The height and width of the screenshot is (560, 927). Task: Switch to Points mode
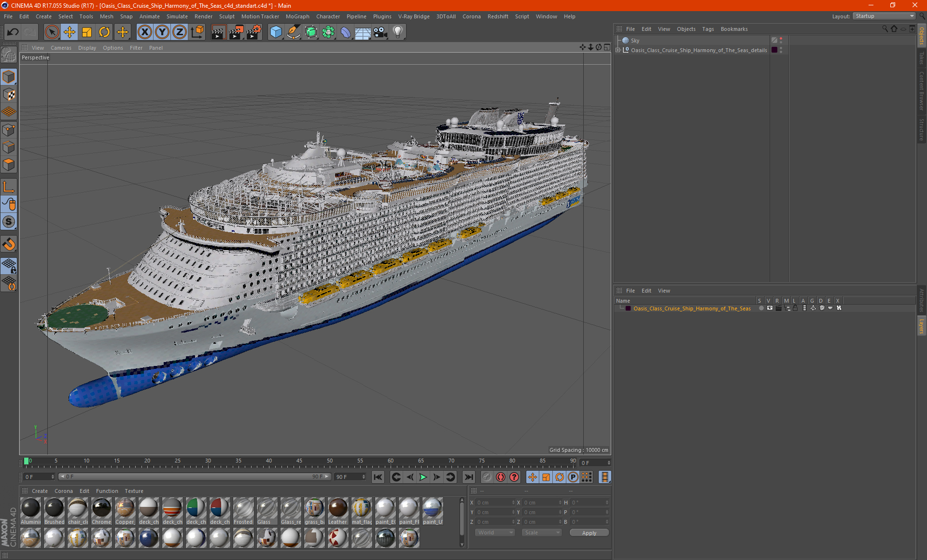[x=9, y=130]
